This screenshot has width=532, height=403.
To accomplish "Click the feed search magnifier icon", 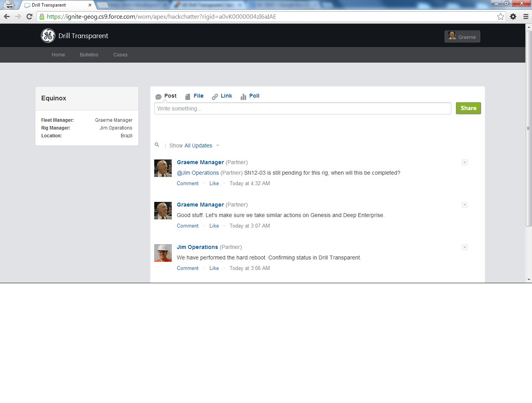I will click(x=157, y=145).
